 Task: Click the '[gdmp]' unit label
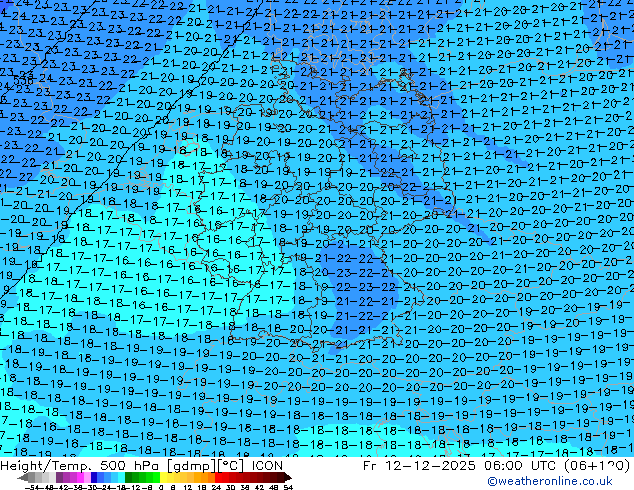tap(191, 466)
